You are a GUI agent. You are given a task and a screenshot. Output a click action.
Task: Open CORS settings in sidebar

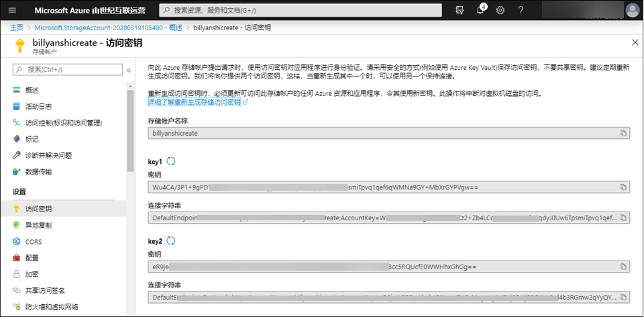pyautogui.click(x=34, y=241)
